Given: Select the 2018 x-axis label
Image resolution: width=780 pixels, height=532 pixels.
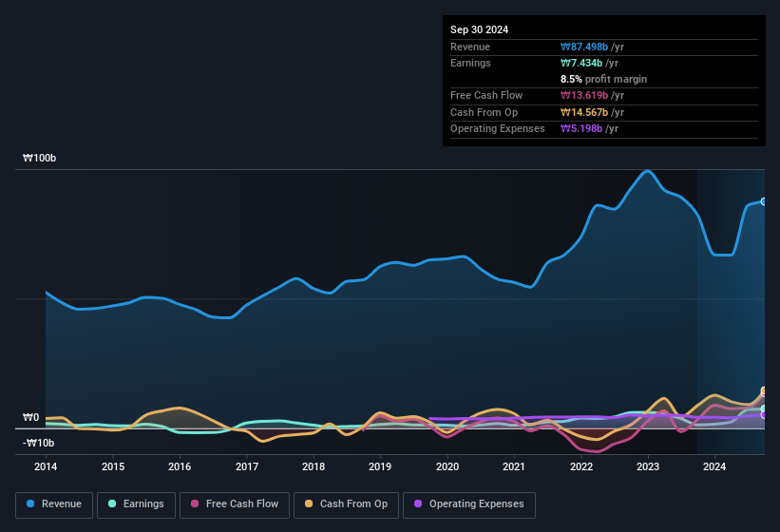Looking at the screenshot, I should 314,466.
